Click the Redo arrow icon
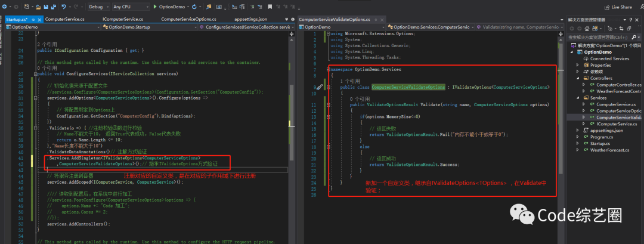Image resolution: width=644 pixels, height=244 pixels. click(77, 7)
